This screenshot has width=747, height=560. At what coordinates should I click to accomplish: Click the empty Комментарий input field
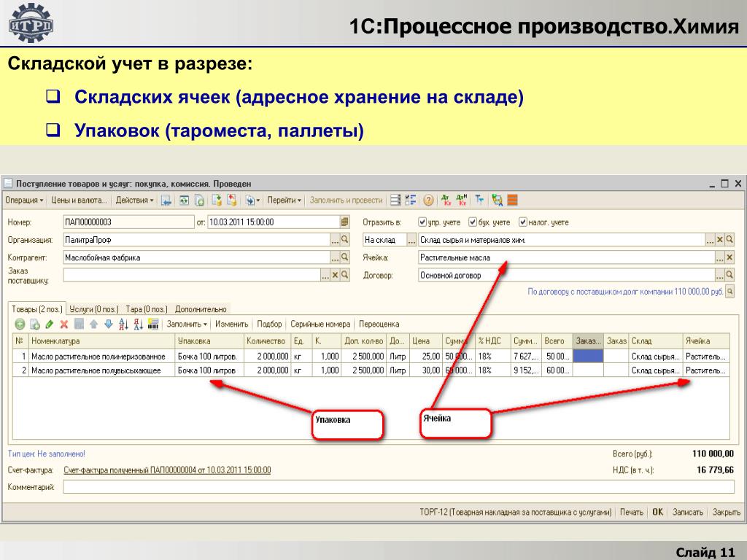[x=399, y=487]
